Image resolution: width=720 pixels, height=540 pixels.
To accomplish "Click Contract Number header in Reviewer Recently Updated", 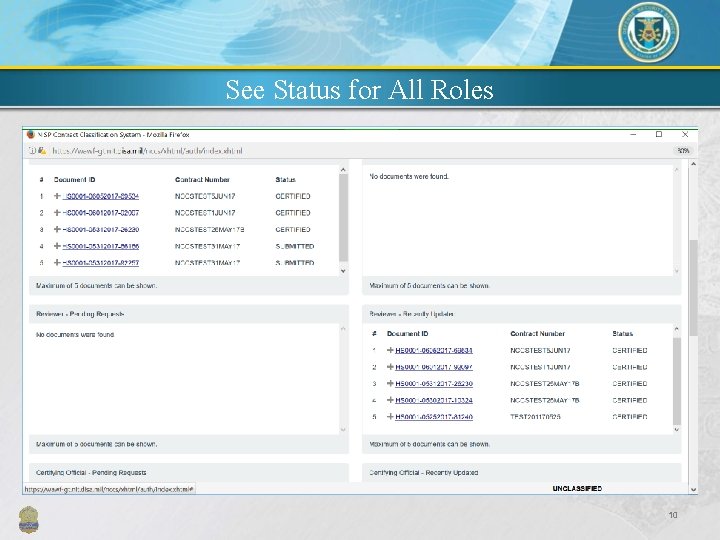I will tap(538, 334).
